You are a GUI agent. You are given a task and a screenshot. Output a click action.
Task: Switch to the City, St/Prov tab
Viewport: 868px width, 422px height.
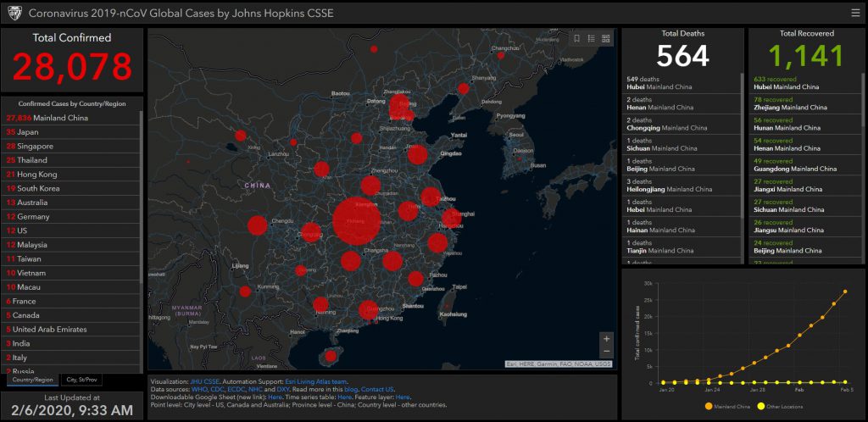tap(83, 380)
